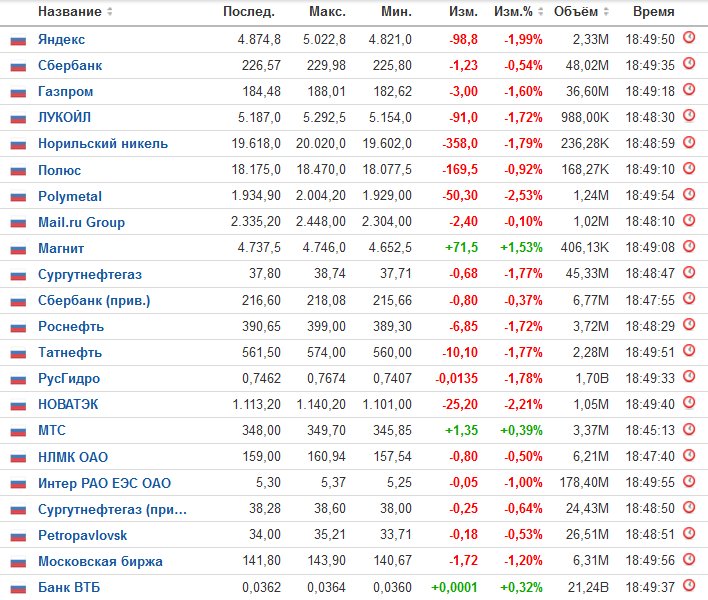Open the Яндекс stock link
This screenshot has width=708, height=600.
[61, 40]
